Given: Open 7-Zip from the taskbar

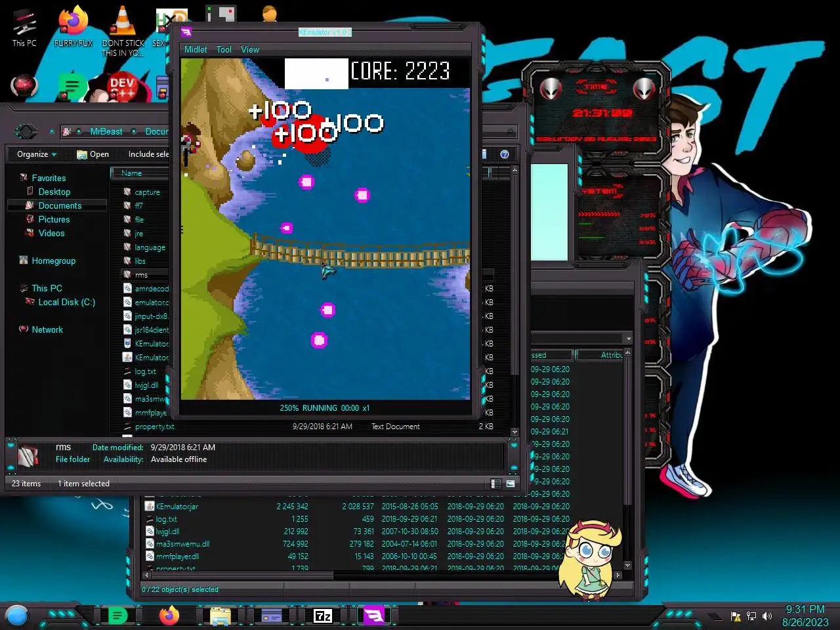Looking at the screenshot, I should [x=323, y=616].
